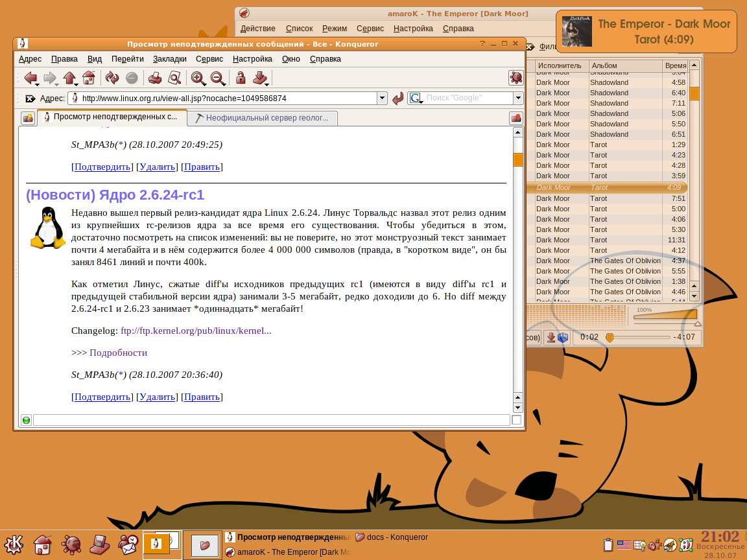Screen dimensions: 747x560
Task: Click the red Go arrow beside the address
Action: tap(397, 99)
